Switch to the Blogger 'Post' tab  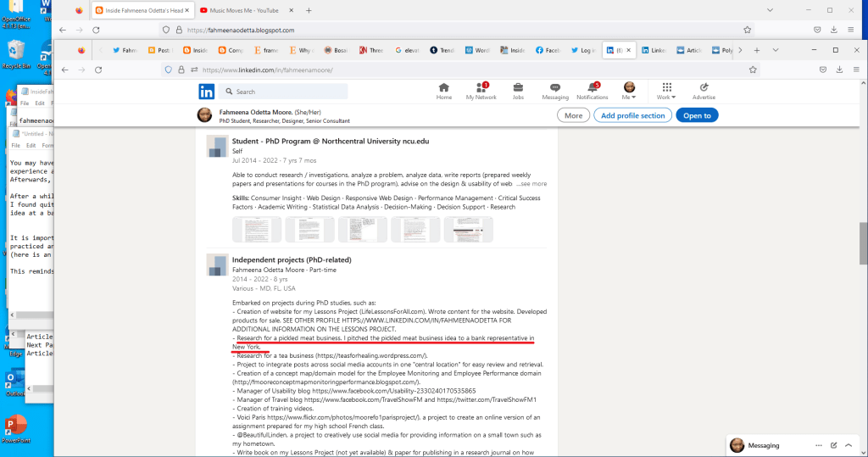[x=160, y=50]
